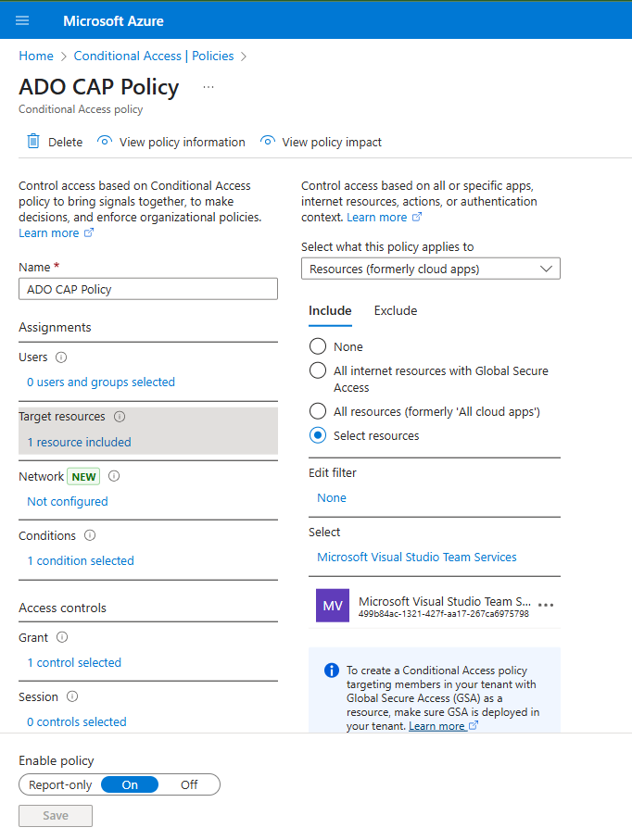Open the 0 users and groups selected link
Viewport: 632px width, 840px height.
tap(99, 382)
